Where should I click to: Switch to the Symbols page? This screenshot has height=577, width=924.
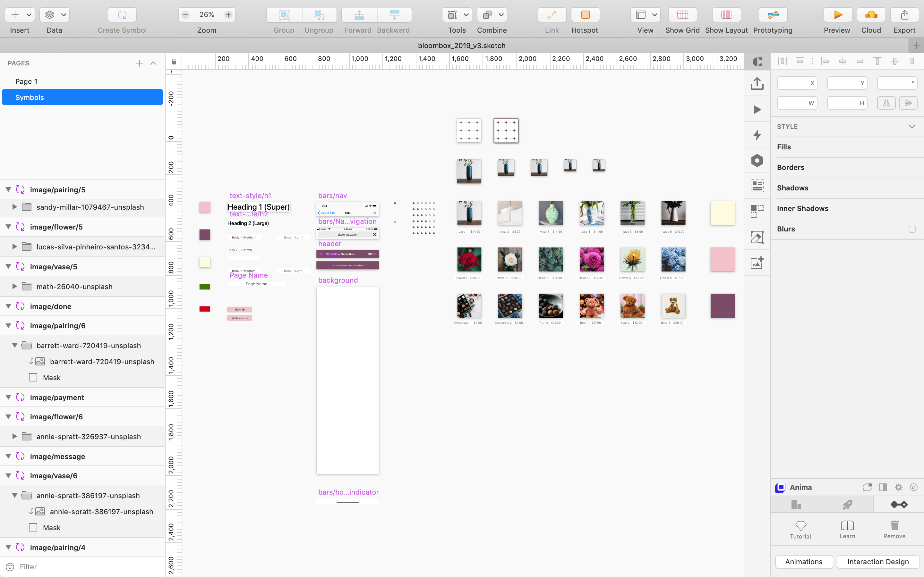click(30, 97)
